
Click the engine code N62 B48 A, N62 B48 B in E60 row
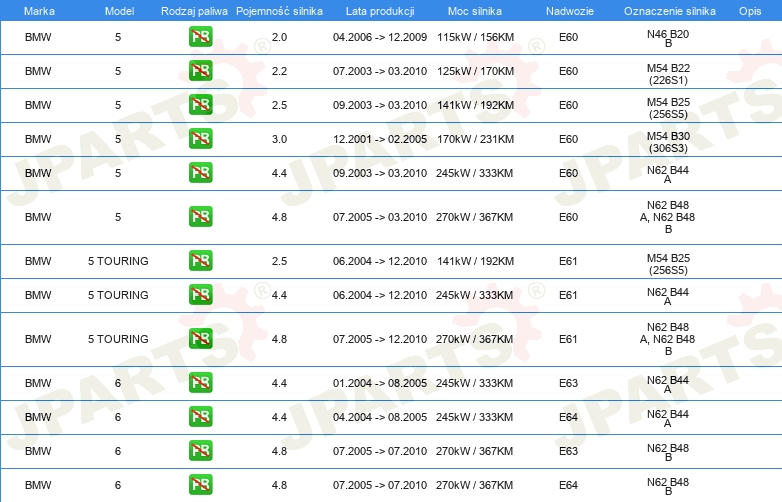coord(668,217)
